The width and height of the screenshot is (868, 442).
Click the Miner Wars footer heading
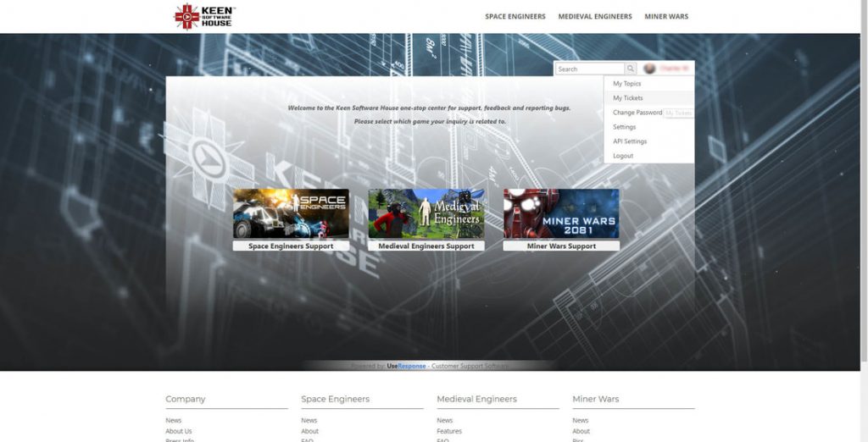tap(596, 399)
